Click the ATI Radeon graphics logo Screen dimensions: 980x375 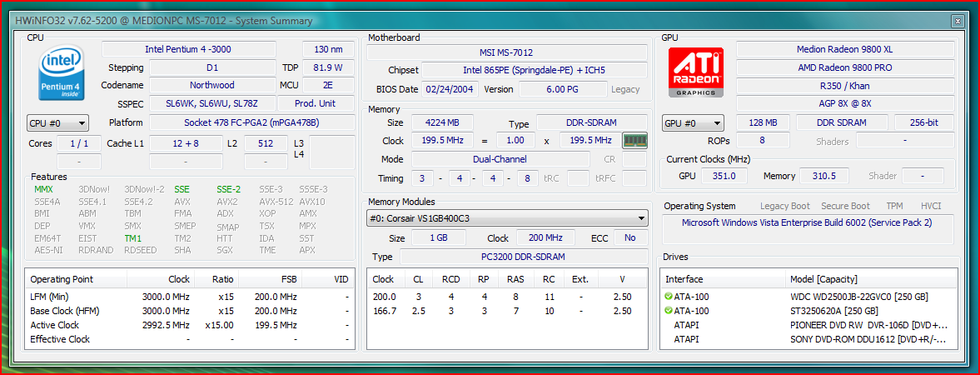coord(695,72)
